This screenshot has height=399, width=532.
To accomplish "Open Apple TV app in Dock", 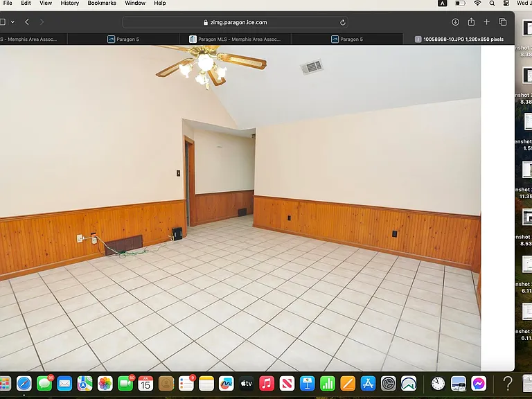I will coord(247,384).
